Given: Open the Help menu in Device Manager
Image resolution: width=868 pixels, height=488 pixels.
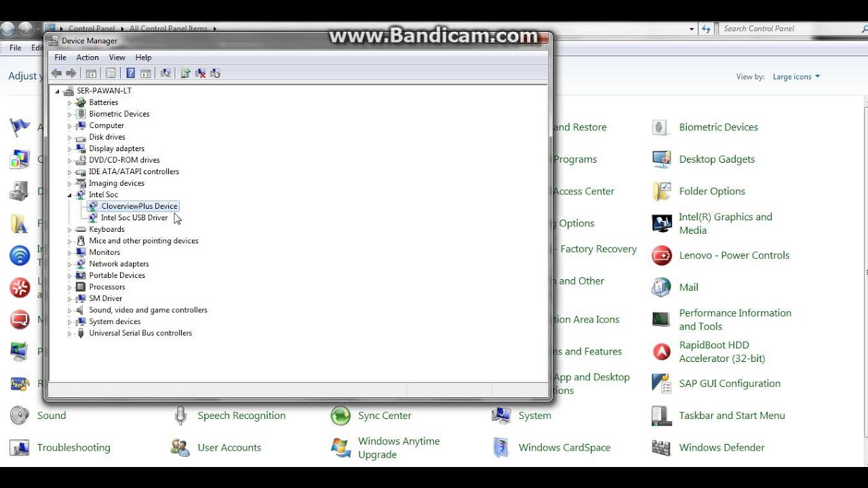Looking at the screenshot, I should tap(143, 58).
